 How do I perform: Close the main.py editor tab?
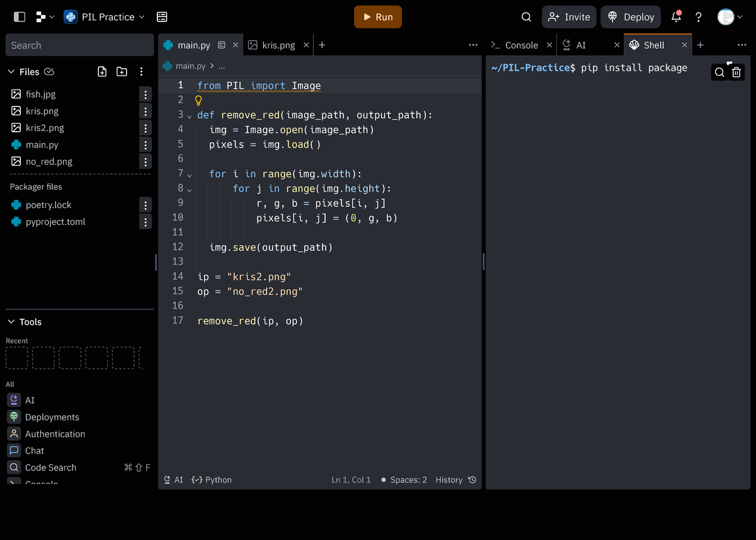point(236,45)
